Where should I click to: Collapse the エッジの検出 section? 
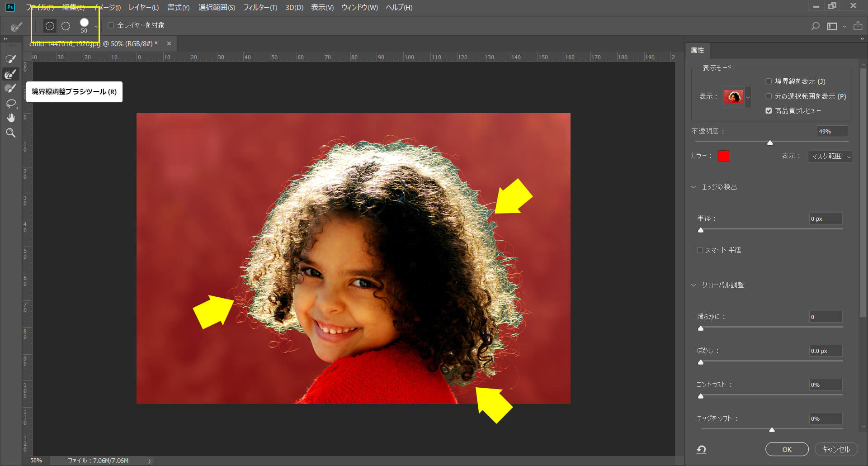tap(693, 187)
